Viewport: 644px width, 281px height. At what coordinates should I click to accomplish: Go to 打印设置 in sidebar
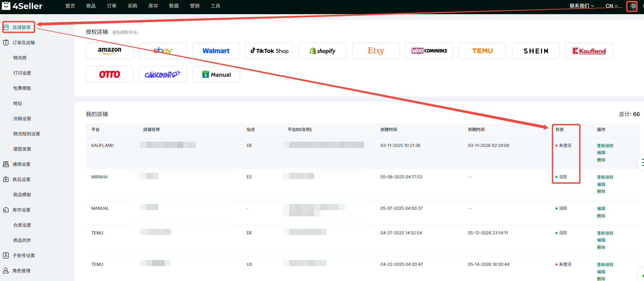tap(22, 73)
